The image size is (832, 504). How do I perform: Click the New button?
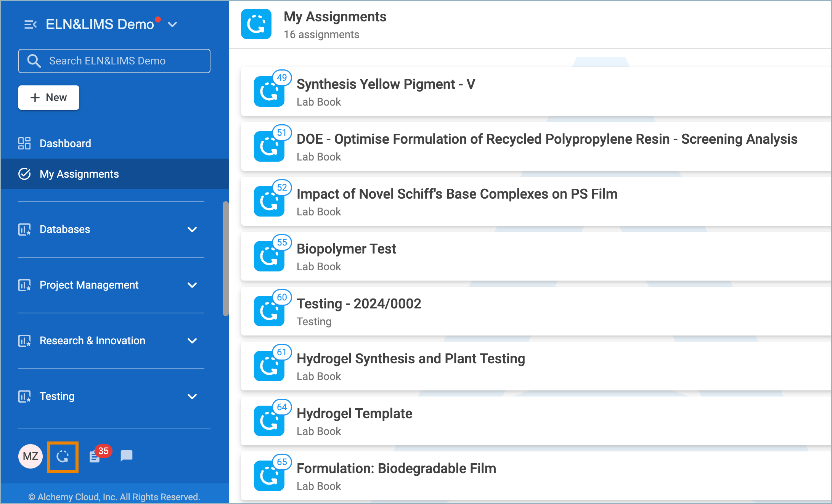49,98
